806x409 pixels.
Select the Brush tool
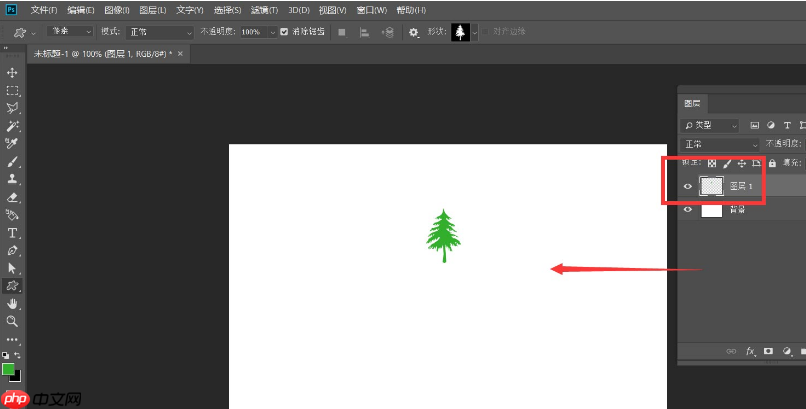(12, 162)
